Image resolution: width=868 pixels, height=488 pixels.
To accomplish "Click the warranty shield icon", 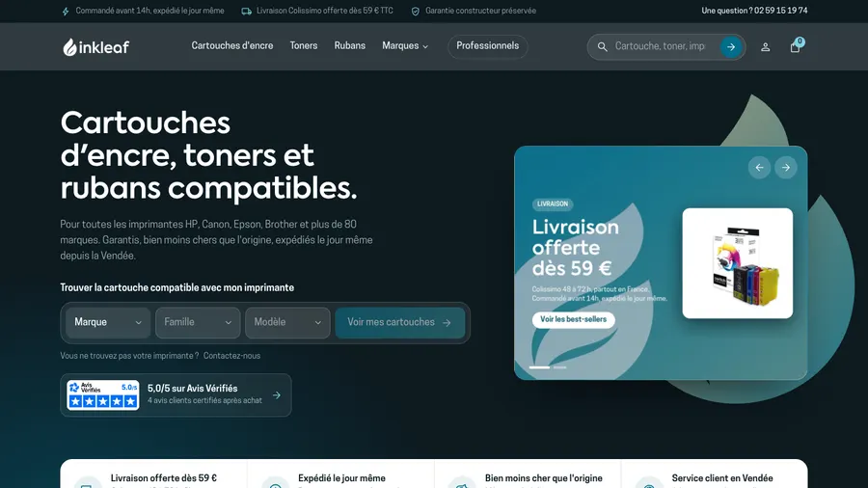I will [415, 11].
